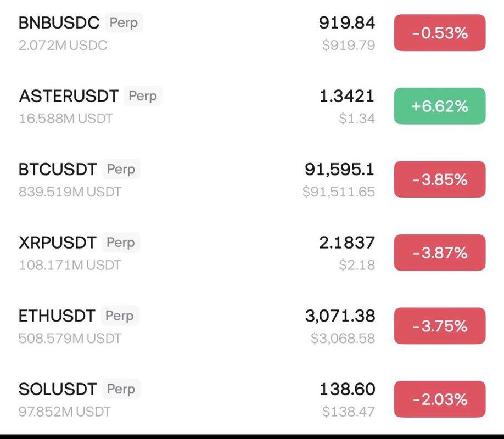This screenshot has width=504, height=439.
Task: Click the ASTER price 1.3421
Action: point(346,97)
